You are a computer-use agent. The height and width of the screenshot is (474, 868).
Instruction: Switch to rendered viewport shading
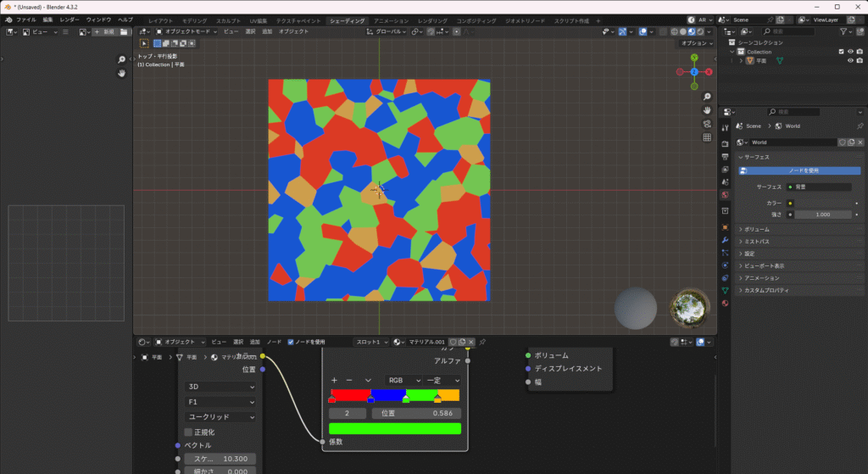click(700, 32)
